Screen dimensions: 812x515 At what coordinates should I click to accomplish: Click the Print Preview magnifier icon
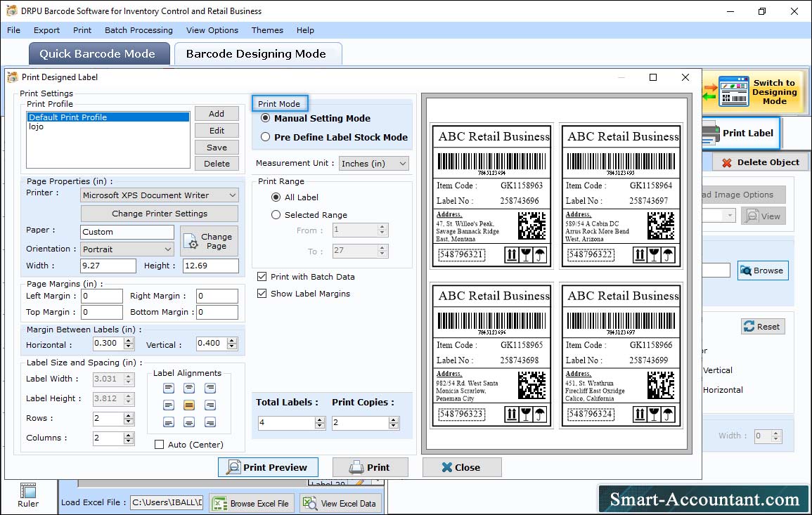pos(233,467)
